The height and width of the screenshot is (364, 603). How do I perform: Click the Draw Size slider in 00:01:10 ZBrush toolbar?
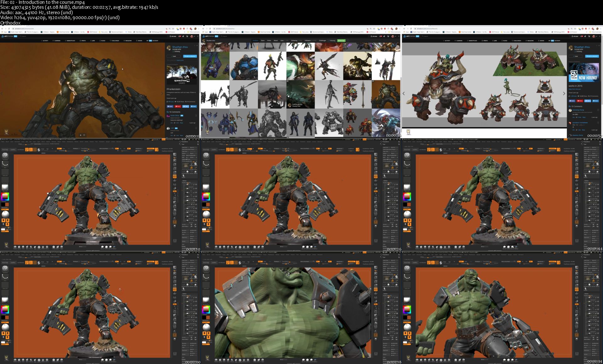tap(89, 150)
